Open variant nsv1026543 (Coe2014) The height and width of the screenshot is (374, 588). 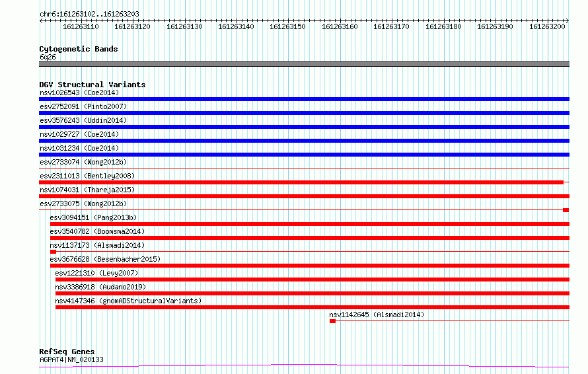coord(79,93)
